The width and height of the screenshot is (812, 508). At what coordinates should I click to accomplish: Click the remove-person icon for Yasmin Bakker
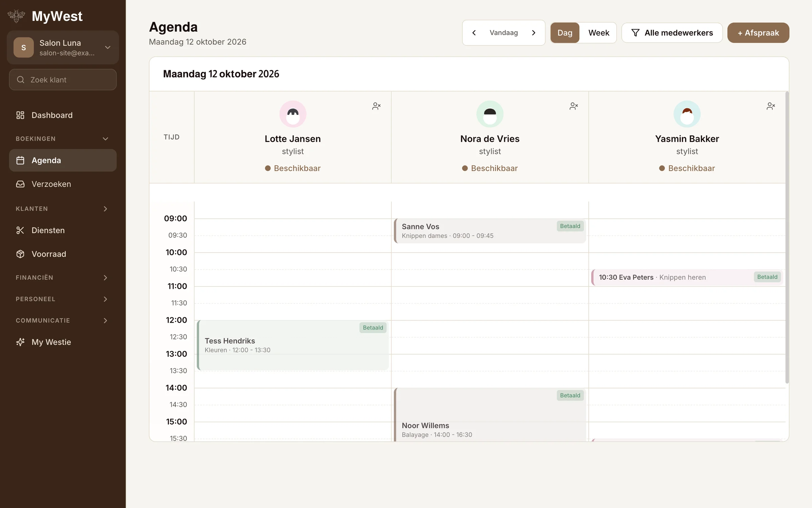click(771, 106)
